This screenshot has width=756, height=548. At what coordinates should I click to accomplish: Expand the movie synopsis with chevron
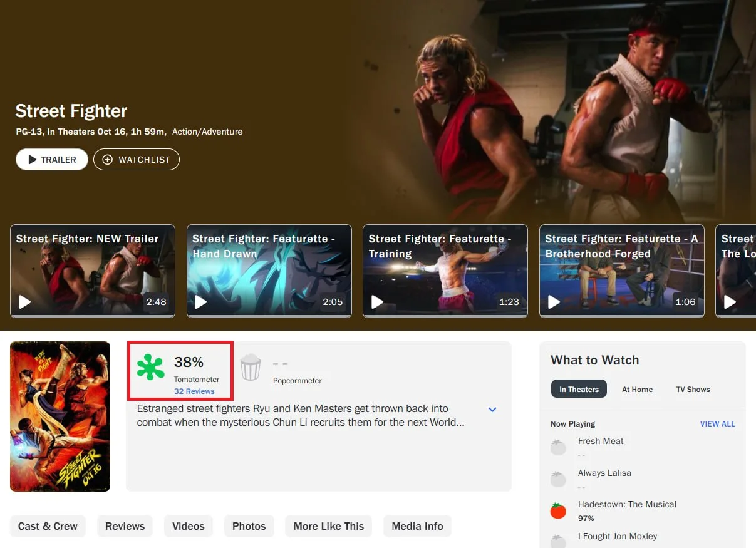click(492, 410)
